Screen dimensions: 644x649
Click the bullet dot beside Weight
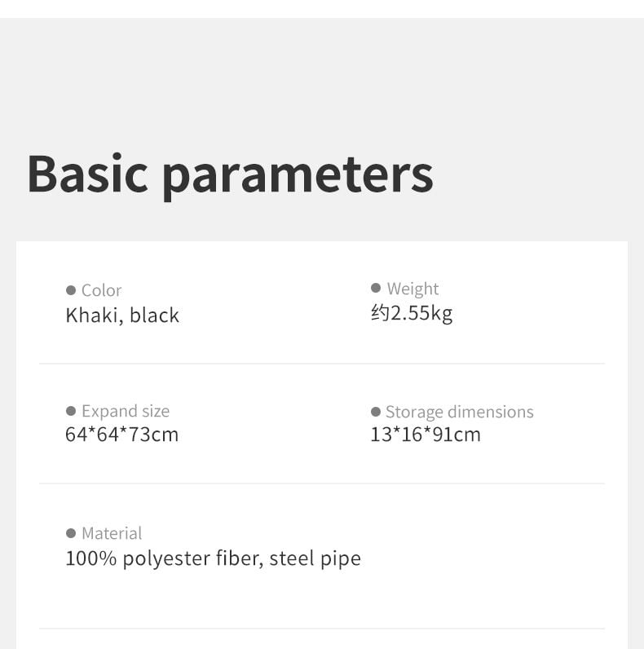click(x=376, y=288)
